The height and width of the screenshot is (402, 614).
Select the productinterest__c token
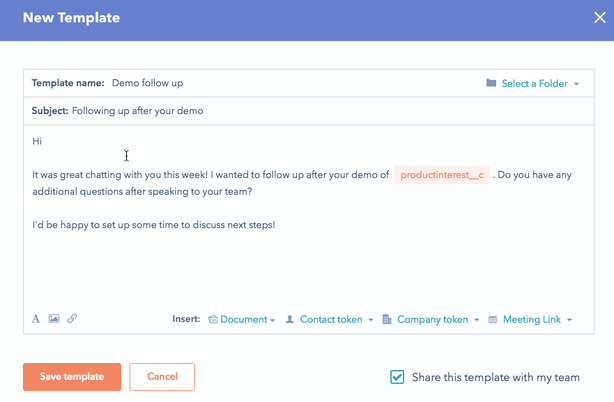[442, 175]
